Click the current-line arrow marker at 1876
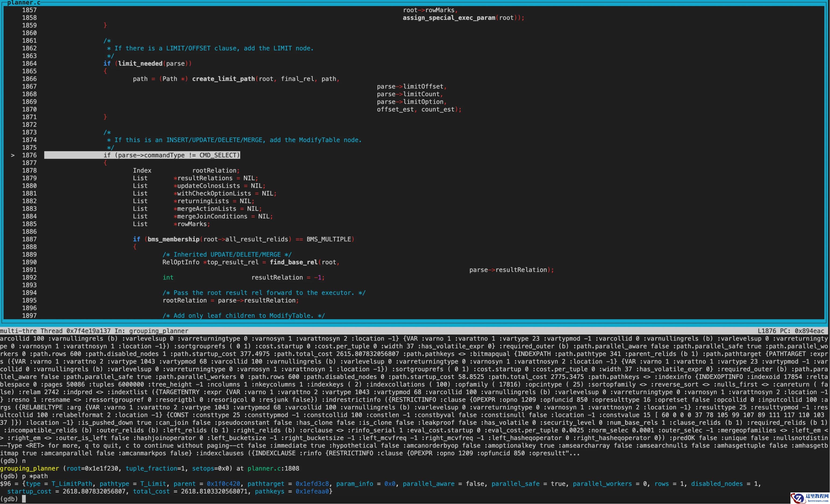 tap(13, 155)
